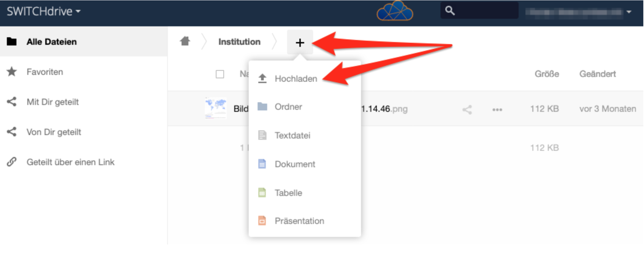Click the magnifier search icon

coord(450,11)
